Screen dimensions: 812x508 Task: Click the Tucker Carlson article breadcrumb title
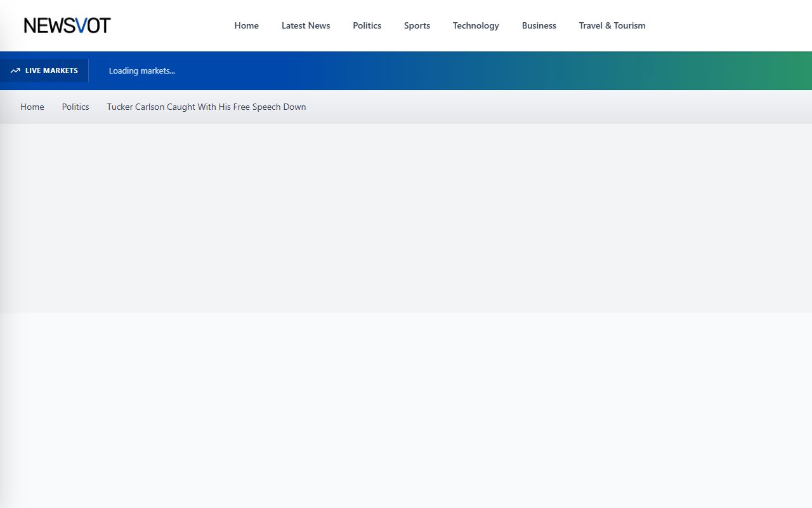(206, 107)
